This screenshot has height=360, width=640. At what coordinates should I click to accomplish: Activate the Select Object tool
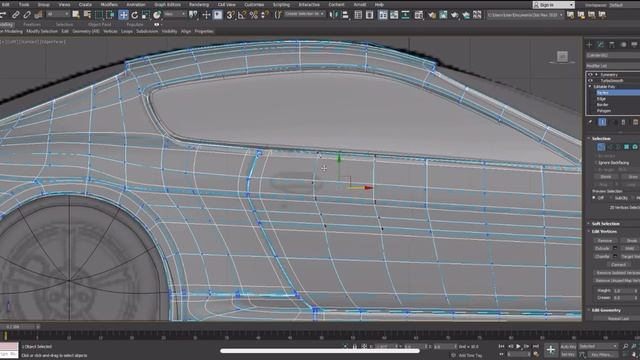point(76,15)
